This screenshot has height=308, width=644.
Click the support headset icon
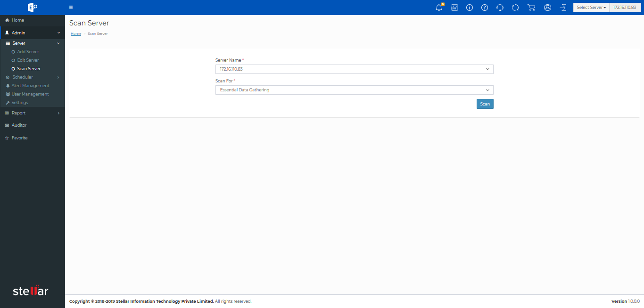click(x=500, y=8)
